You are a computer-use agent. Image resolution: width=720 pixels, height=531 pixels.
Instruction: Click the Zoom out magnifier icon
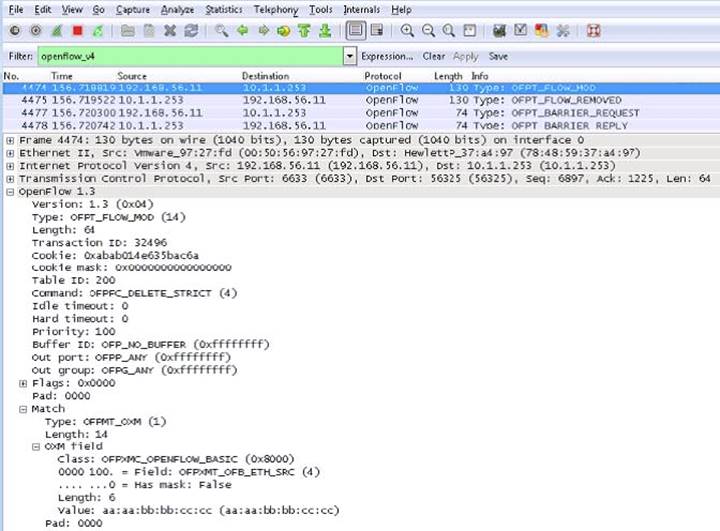click(429, 31)
